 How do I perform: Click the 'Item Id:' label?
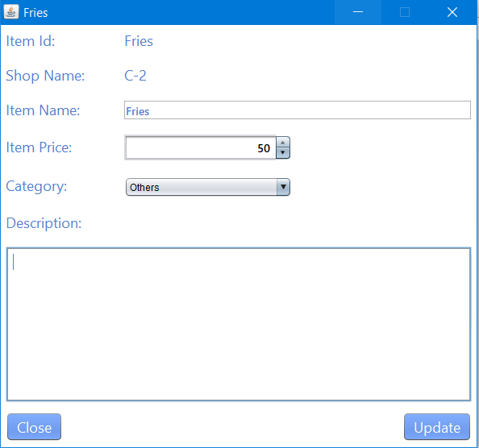(x=31, y=41)
